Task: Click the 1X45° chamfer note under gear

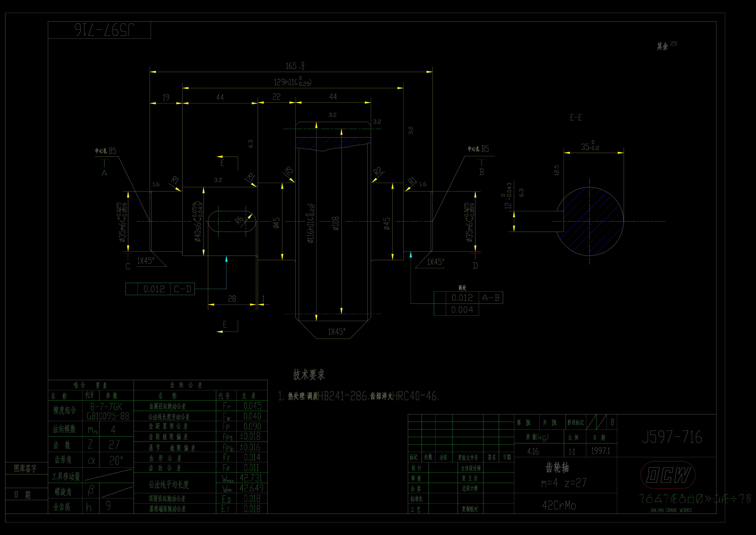Action: 337,332
